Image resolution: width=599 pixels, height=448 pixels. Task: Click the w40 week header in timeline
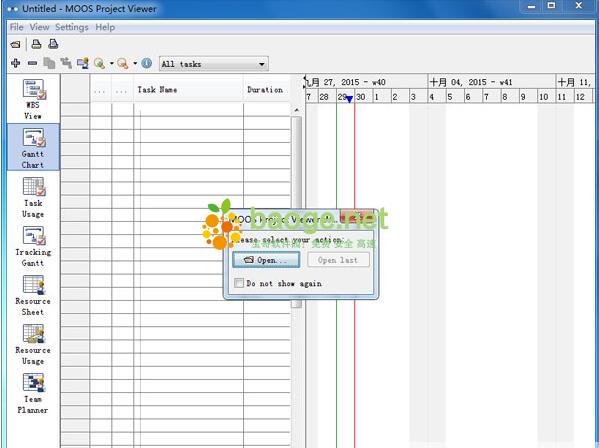[x=367, y=82]
